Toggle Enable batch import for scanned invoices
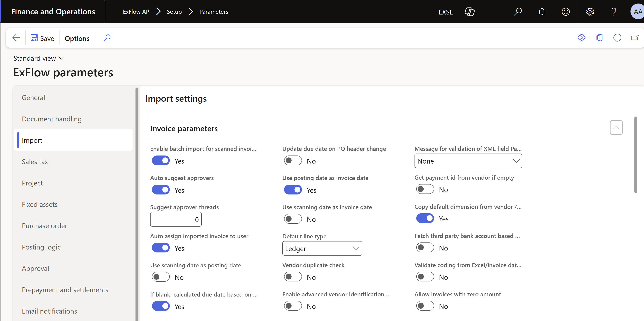 (161, 161)
